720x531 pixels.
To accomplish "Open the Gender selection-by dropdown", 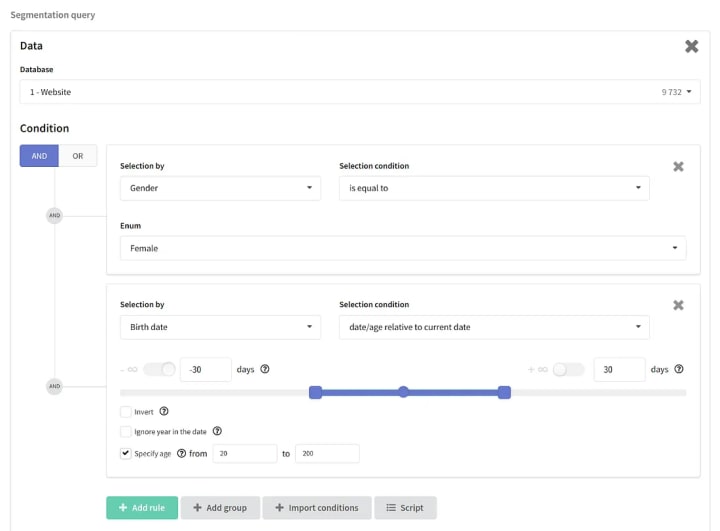I will [x=220, y=188].
